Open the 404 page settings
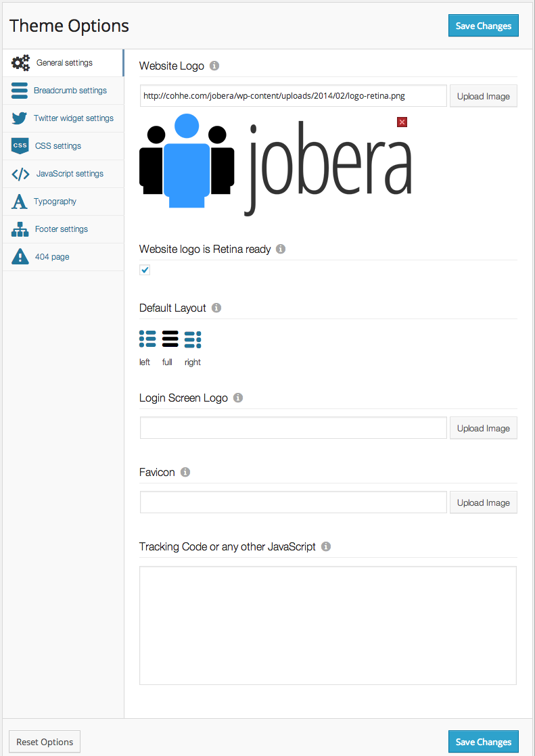This screenshot has width=535, height=756. coord(51,257)
